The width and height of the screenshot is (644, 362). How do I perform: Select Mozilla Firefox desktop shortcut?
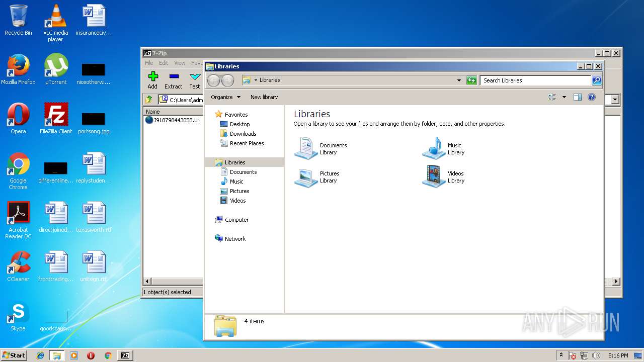tap(18, 69)
